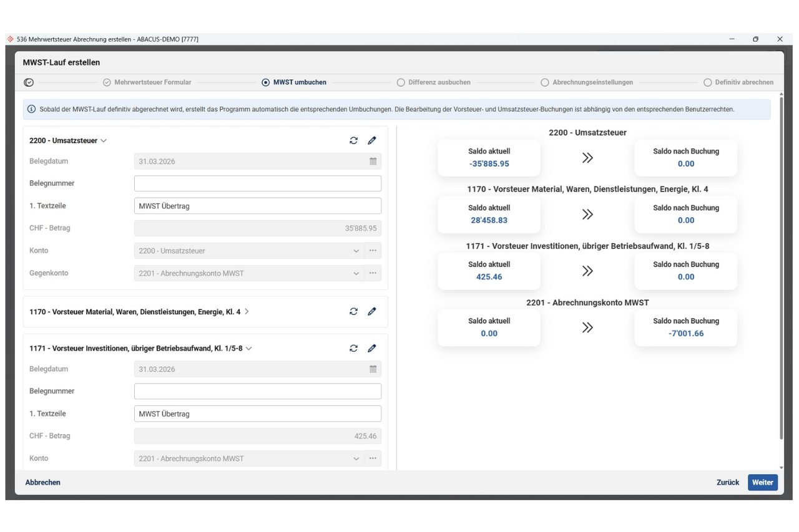Open the Gegenkonto dropdown for 2201 Abrechnungskonto
Image resolution: width=799 pixels, height=532 pixels.
coord(356,273)
